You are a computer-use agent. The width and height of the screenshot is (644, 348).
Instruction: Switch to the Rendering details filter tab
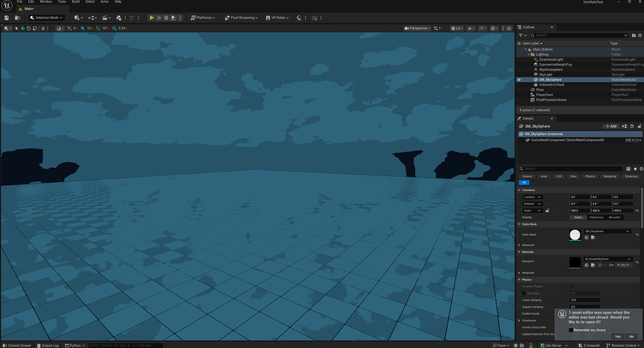pos(609,176)
